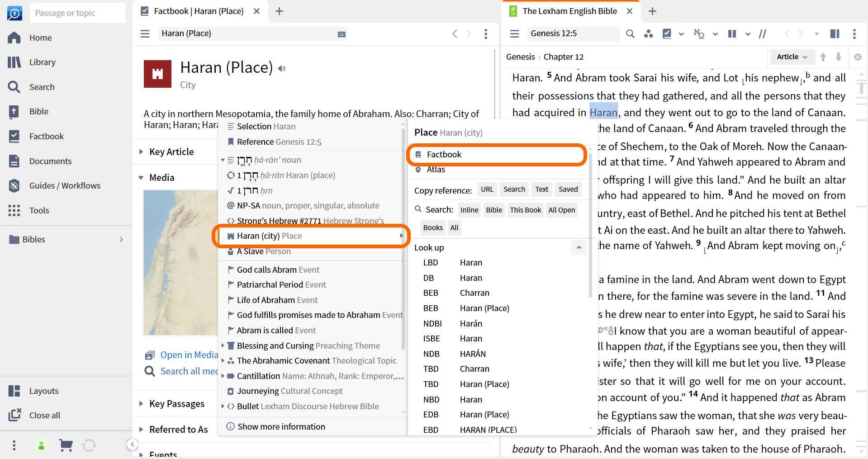Select Show more information in the context menu

coord(281,426)
